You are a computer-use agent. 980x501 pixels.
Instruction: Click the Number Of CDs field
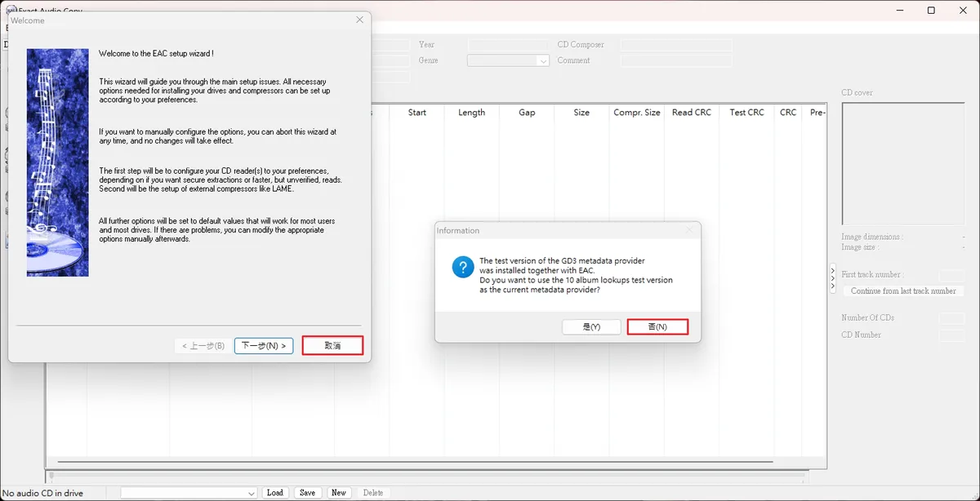point(952,318)
